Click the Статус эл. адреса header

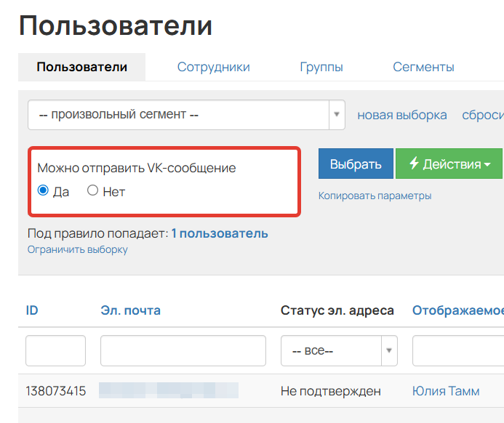point(337,310)
